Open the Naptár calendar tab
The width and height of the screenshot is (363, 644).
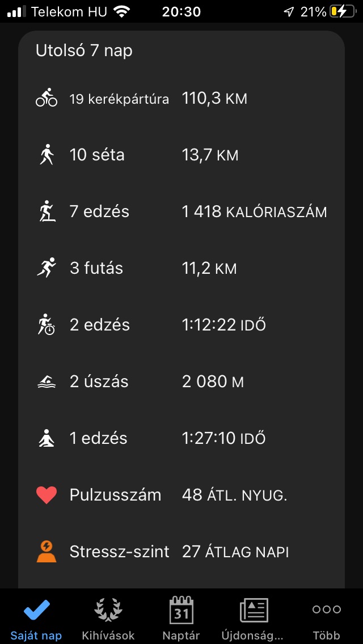[x=181, y=618]
